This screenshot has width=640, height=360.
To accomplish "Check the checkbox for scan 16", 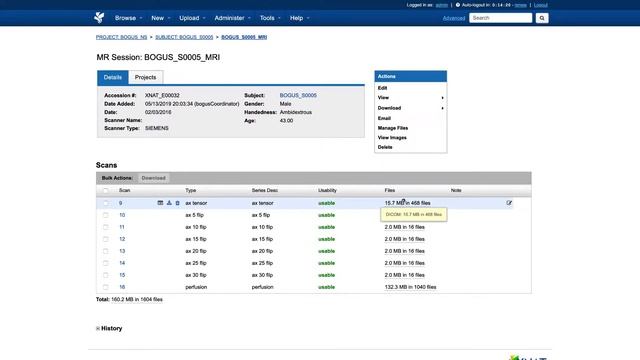I will [106, 287].
